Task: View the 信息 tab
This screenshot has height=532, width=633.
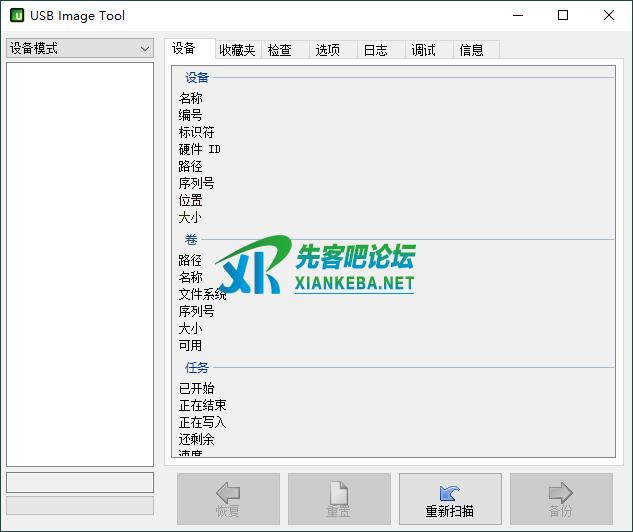Action: pyautogui.click(x=471, y=50)
